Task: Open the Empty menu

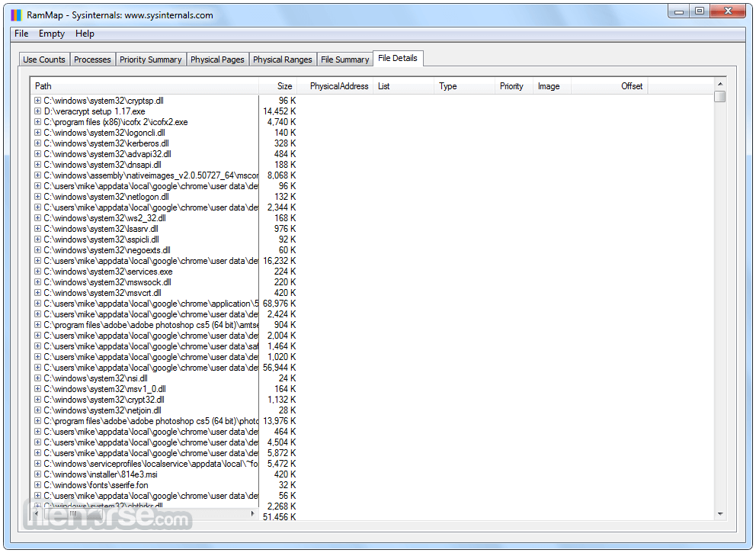Action: click(x=52, y=34)
